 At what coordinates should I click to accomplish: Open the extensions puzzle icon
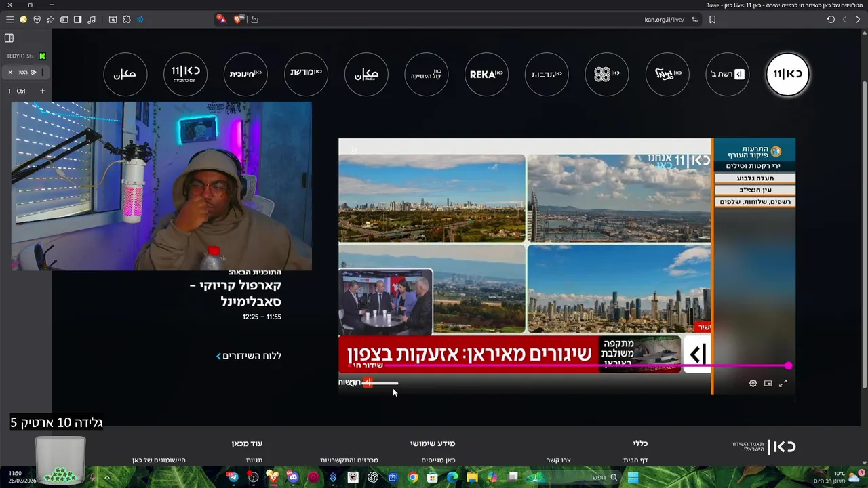pos(127,20)
